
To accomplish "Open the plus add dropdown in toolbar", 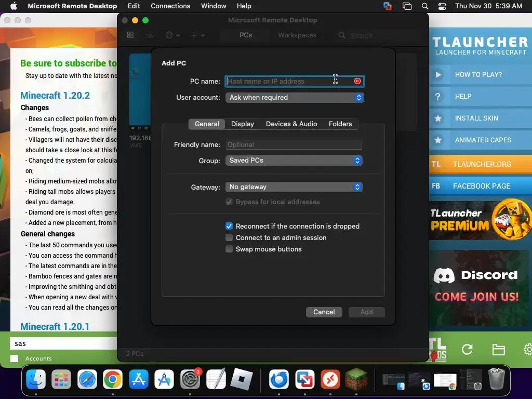I will click(197, 35).
